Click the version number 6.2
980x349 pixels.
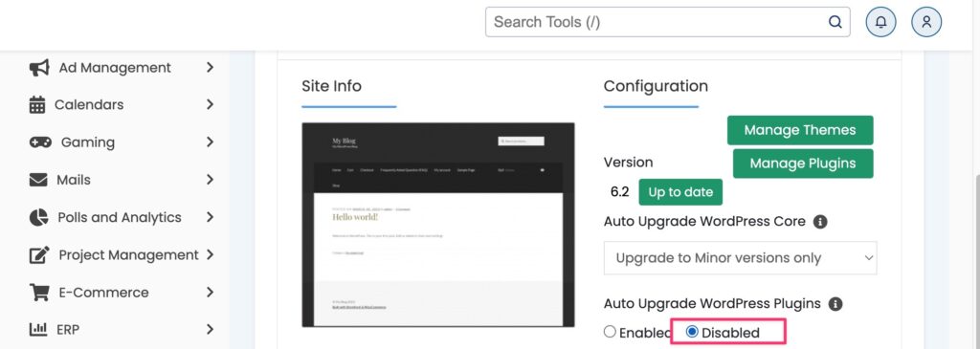click(619, 191)
